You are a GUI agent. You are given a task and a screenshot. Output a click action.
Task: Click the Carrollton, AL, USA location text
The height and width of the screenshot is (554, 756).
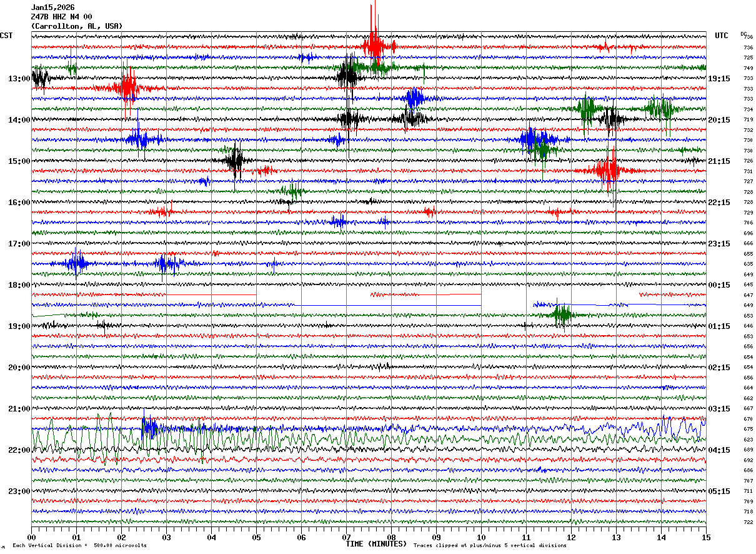click(77, 26)
